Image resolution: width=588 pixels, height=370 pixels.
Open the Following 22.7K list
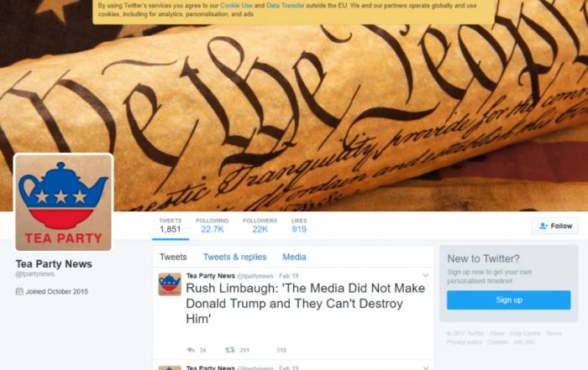point(213,226)
